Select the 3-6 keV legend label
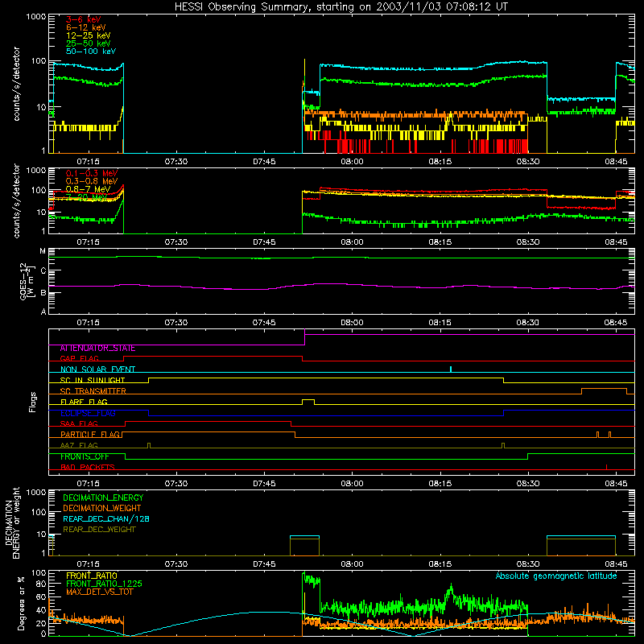644x644 pixels. (83, 19)
